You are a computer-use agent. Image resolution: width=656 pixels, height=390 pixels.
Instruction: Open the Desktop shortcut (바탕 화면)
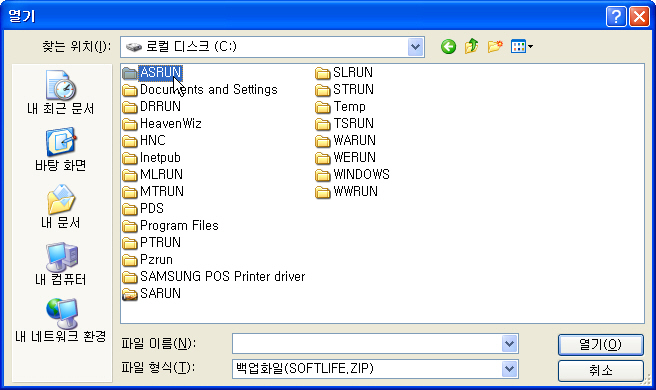point(60,150)
